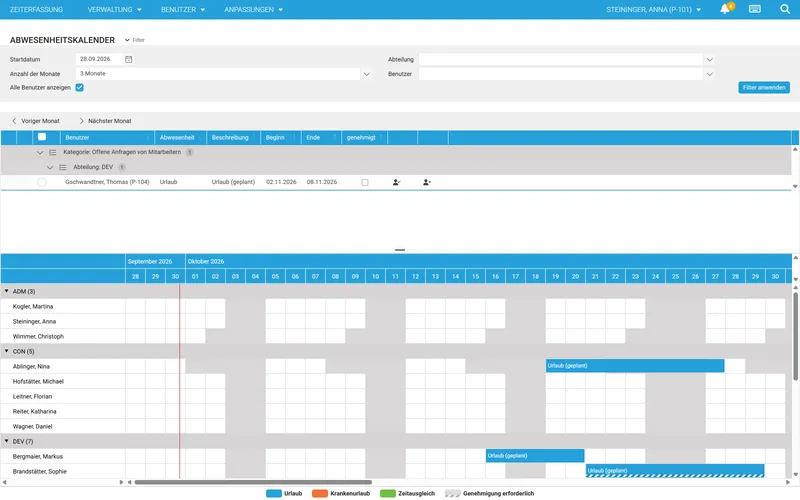Open Bergmaier, Markus's Urlaub (geplant) bar

(535, 456)
